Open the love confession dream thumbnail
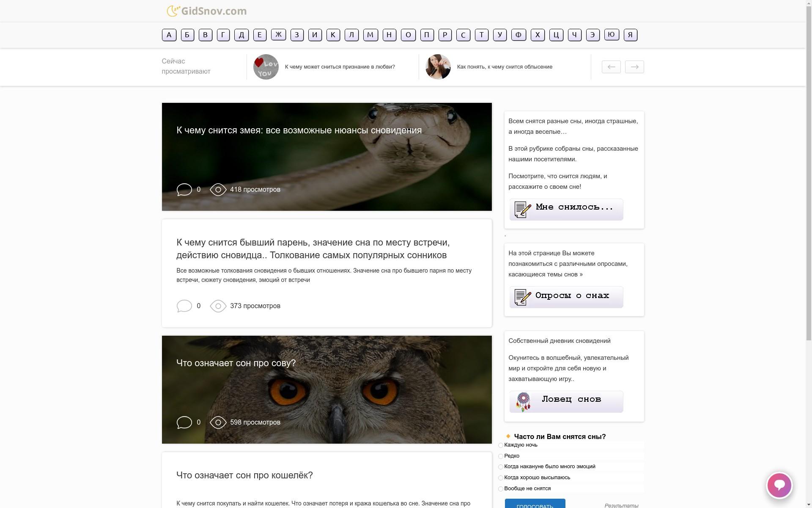This screenshot has width=812, height=508. tap(266, 67)
